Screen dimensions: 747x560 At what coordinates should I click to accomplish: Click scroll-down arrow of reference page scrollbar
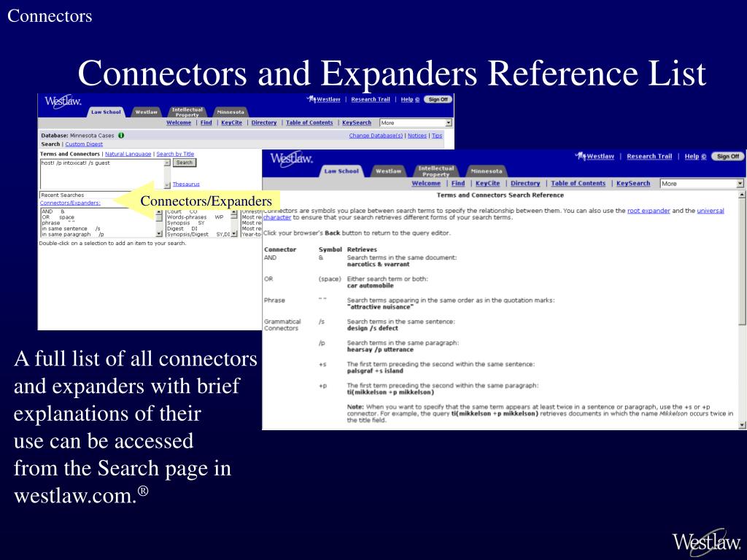coord(741,424)
